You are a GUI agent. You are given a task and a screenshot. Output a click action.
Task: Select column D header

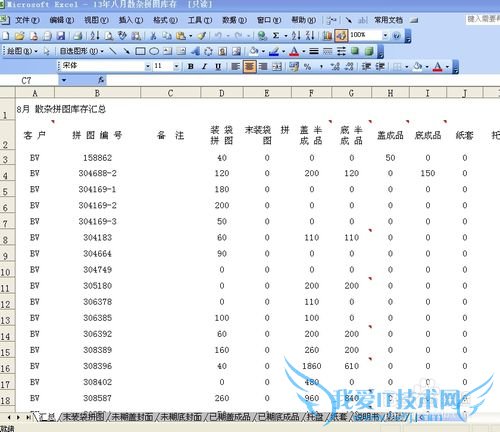coord(222,93)
